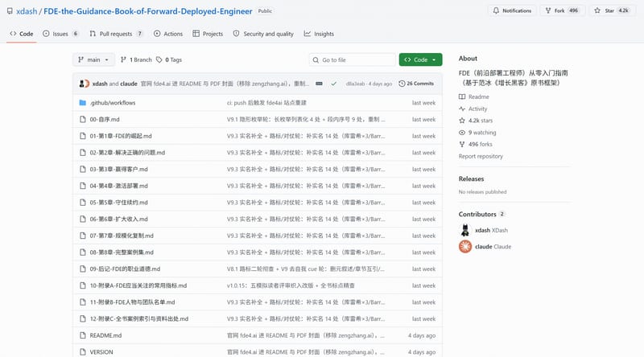Screen dimensions: 644x357
Task: Click the file icon next to 00-自序.md
Action: pos(83,120)
